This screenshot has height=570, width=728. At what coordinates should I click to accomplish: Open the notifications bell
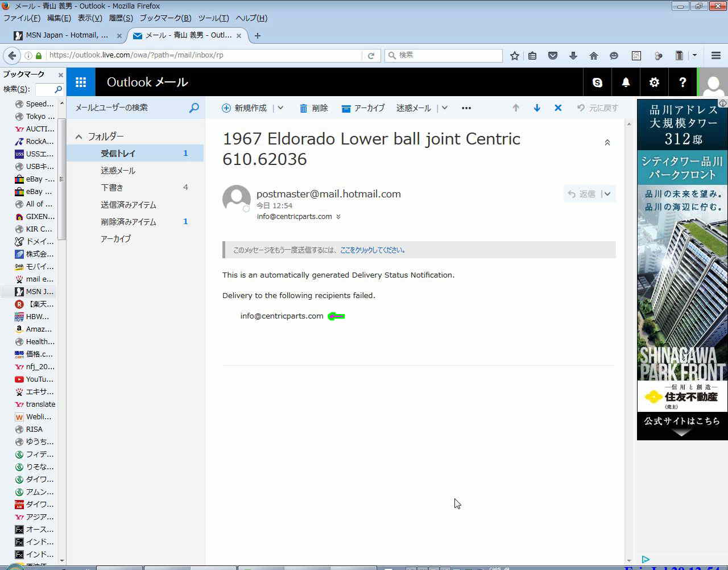[626, 82]
